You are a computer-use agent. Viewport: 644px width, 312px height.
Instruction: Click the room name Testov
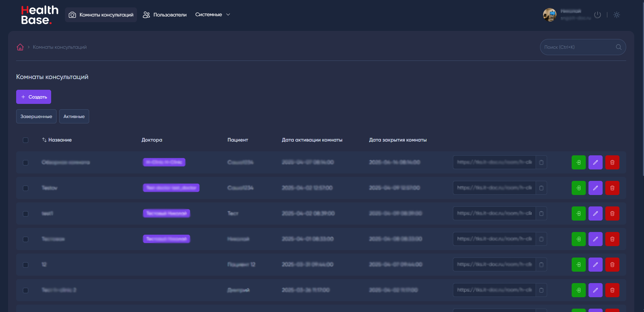click(49, 188)
